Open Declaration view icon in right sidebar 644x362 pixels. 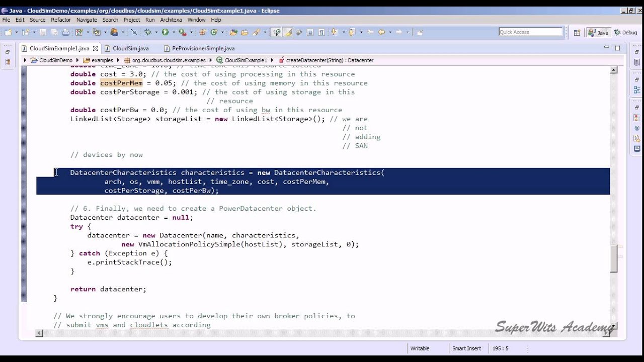tap(637, 138)
